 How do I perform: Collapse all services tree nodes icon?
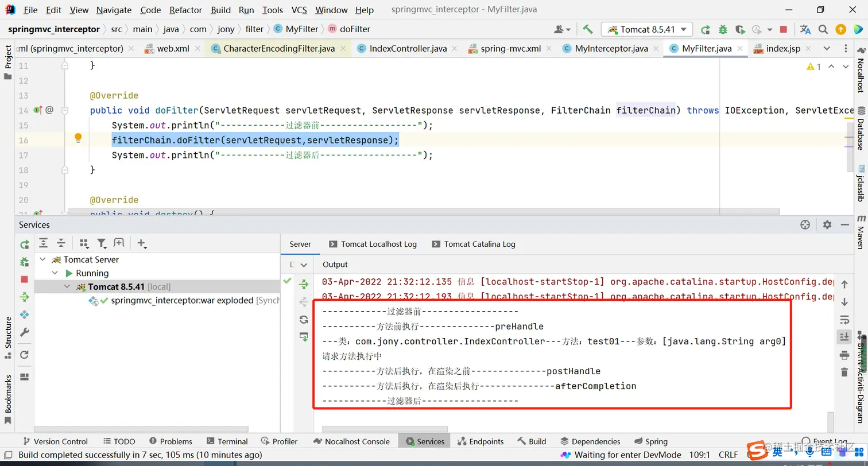pyautogui.click(x=61, y=243)
